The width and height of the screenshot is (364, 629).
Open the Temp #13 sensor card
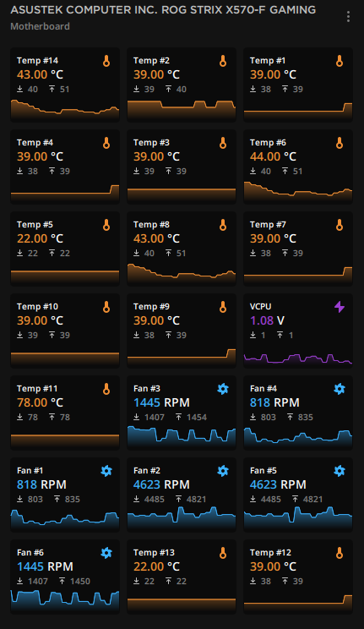(x=182, y=577)
